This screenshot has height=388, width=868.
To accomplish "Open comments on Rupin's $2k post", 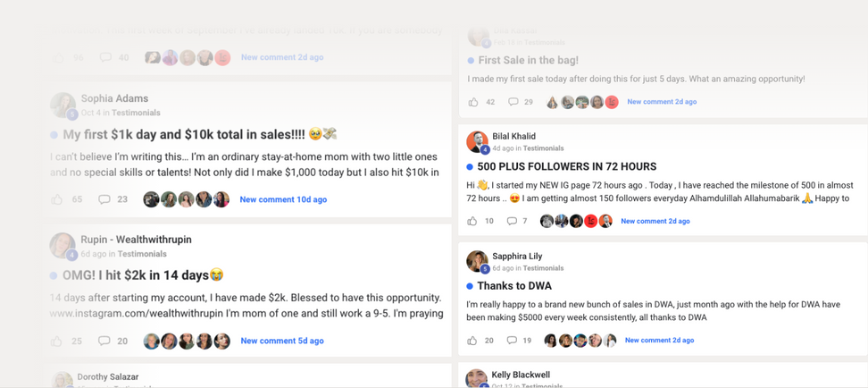I will click(104, 341).
